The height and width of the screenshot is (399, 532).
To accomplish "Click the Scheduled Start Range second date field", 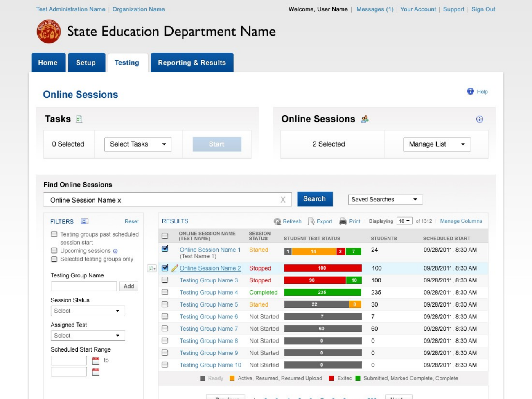I will click(x=69, y=372).
